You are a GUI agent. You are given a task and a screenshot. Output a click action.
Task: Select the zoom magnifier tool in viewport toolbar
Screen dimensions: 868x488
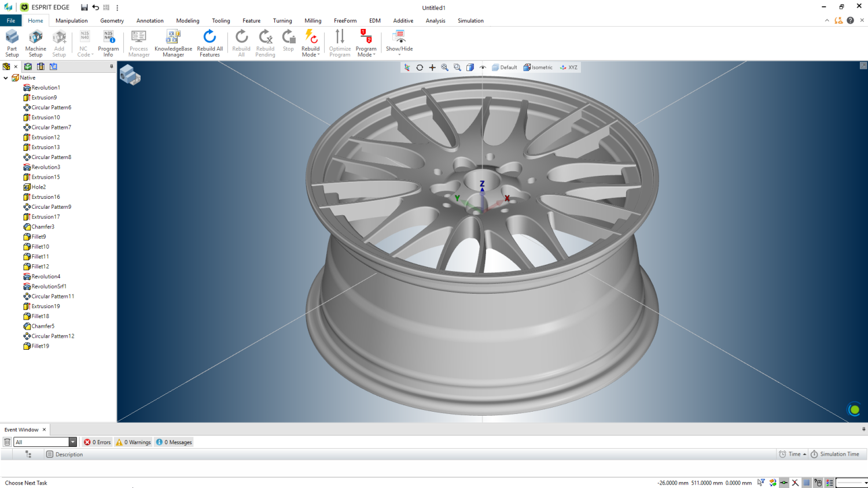[445, 68]
